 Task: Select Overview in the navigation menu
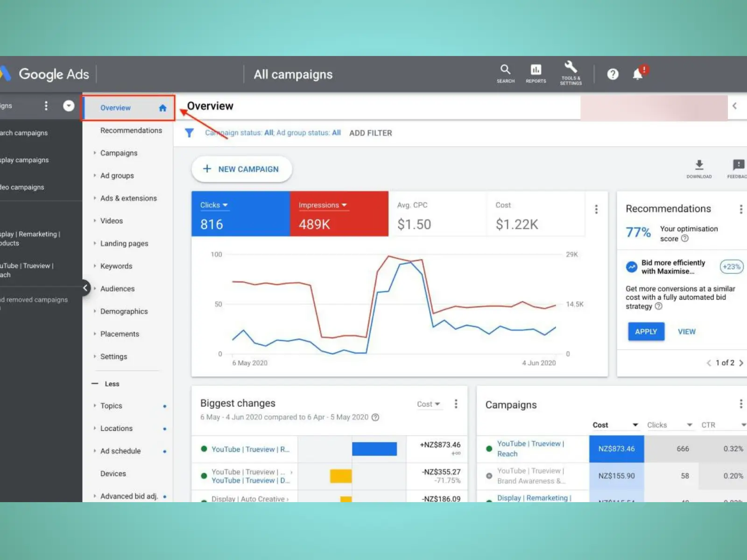click(115, 108)
